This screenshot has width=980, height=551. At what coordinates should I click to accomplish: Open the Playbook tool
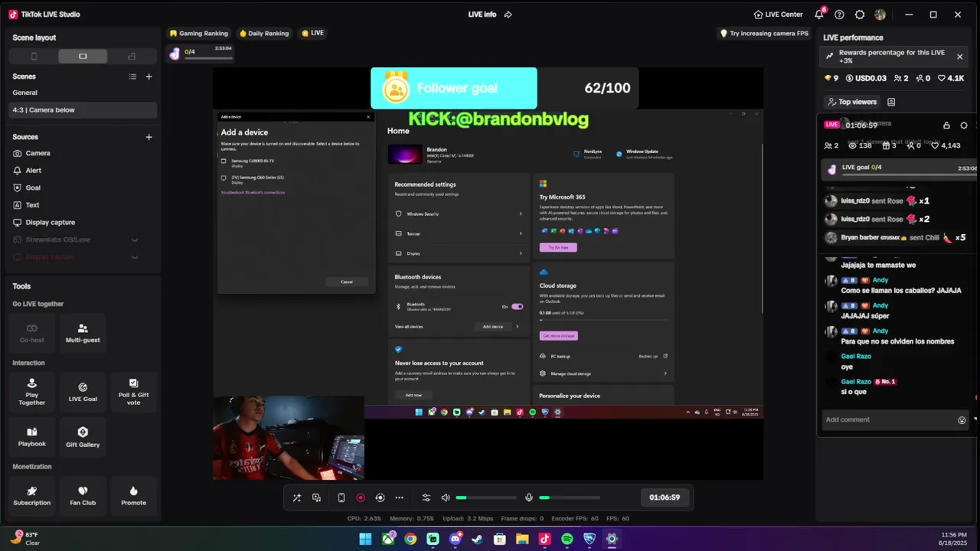32,437
